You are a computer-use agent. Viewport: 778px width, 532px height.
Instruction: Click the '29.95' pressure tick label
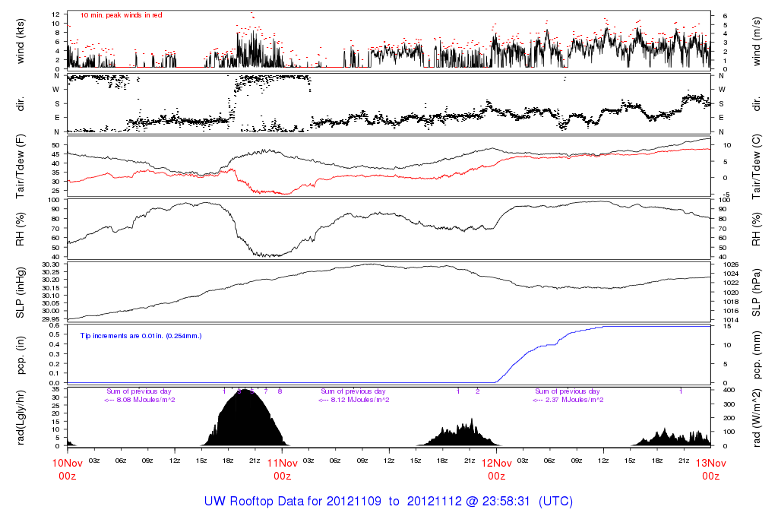51,319
